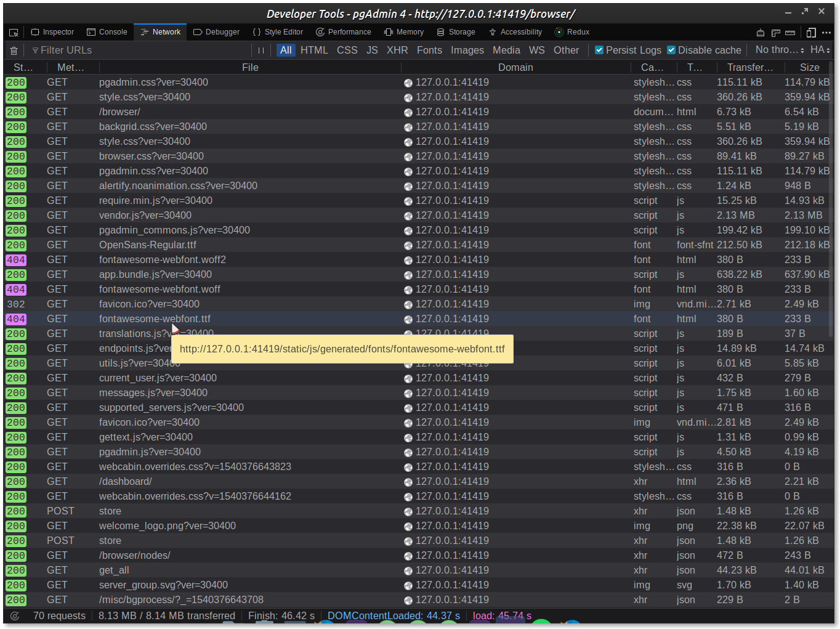Screen dimensions: 840x629
Task: Click the element picker icon
Action: [14, 32]
